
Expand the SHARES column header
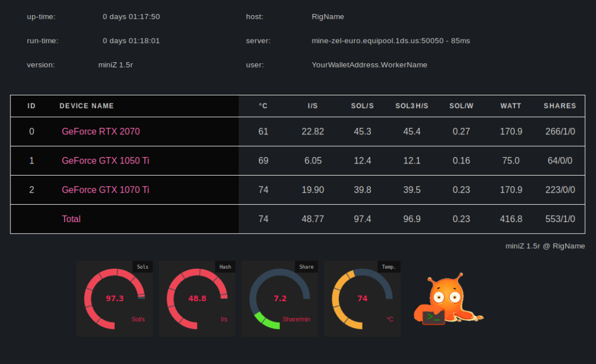pyautogui.click(x=559, y=106)
